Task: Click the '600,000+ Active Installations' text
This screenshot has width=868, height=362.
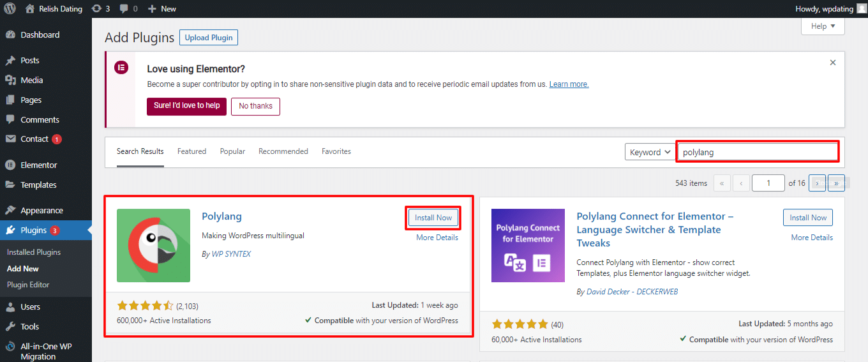Action: coord(164,321)
